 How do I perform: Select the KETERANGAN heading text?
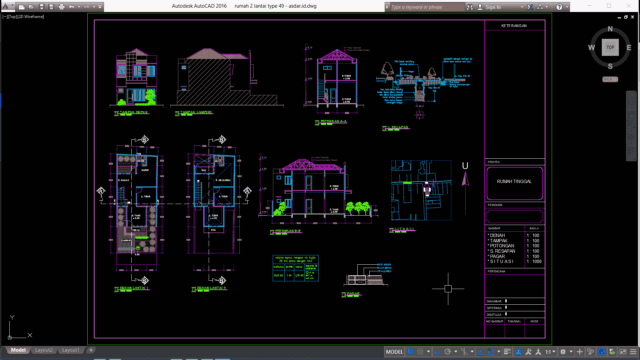coord(514,25)
